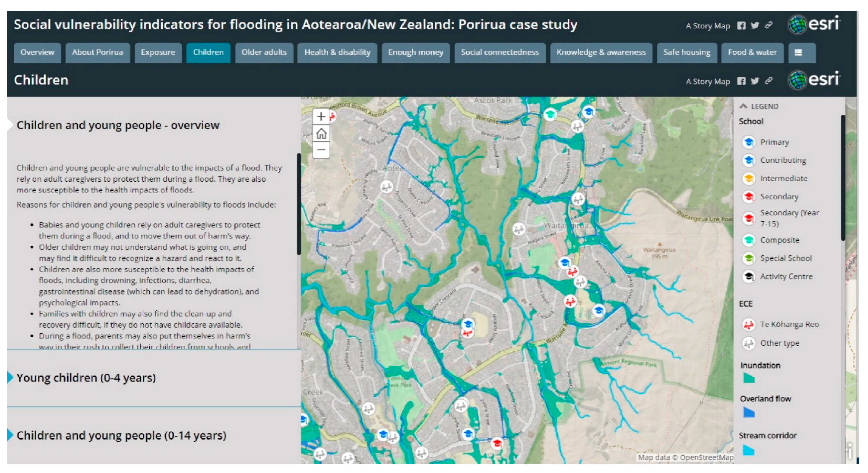Click the map zoom out minus button
This screenshot has width=868, height=473.
321,150
